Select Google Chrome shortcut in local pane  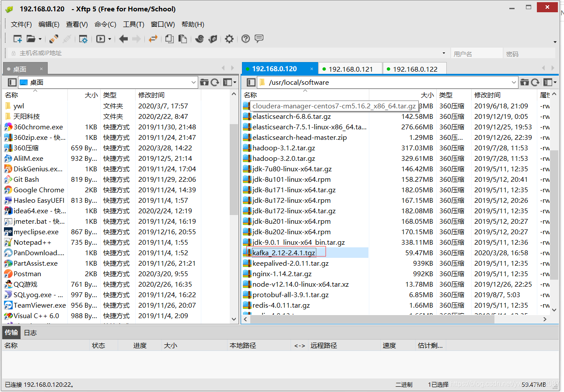point(39,190)
